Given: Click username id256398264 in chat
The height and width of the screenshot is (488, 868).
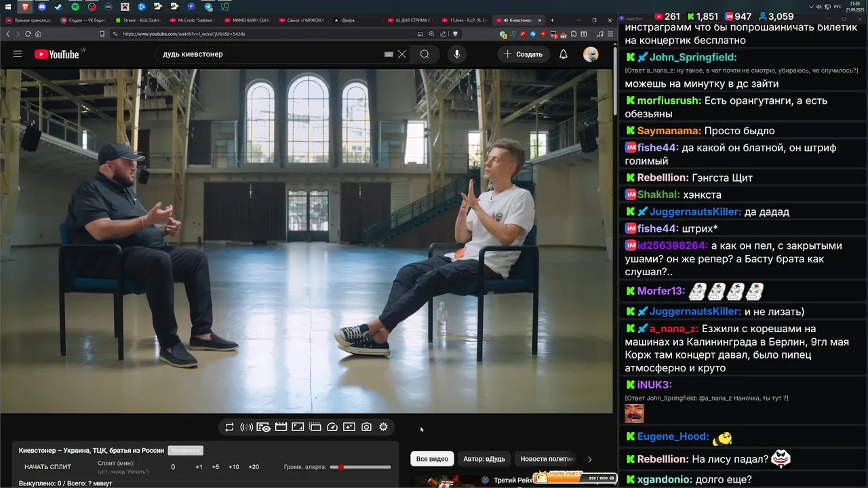Looking at the screenshot, I should pyautogui.click(x=673, y=245).
